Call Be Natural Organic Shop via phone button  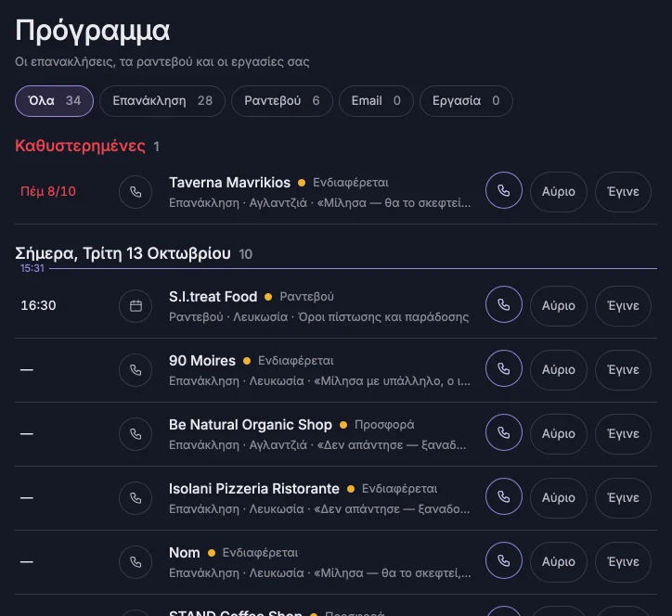pos(504,432)
